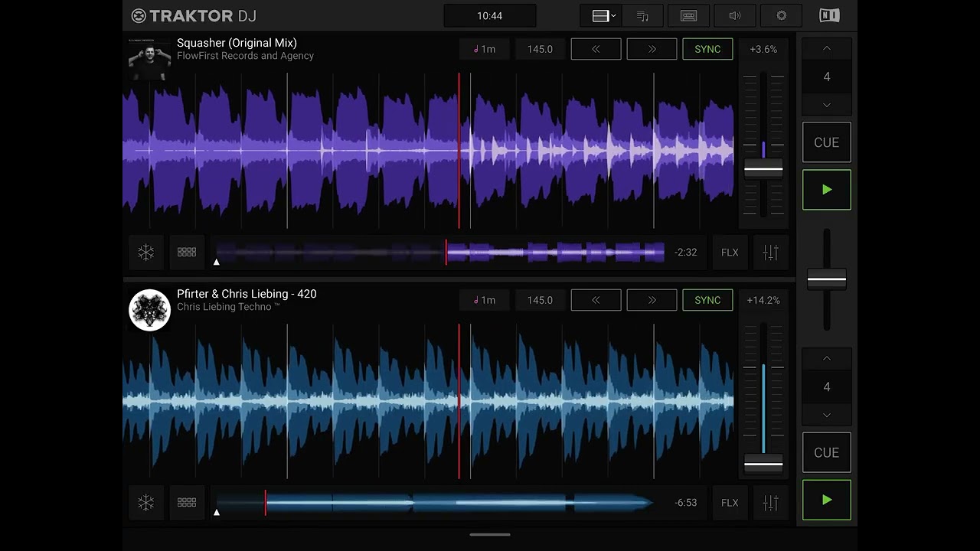Hit CUE on the upper deck
This screenshot has width=980, height=551.
(826, 142)
